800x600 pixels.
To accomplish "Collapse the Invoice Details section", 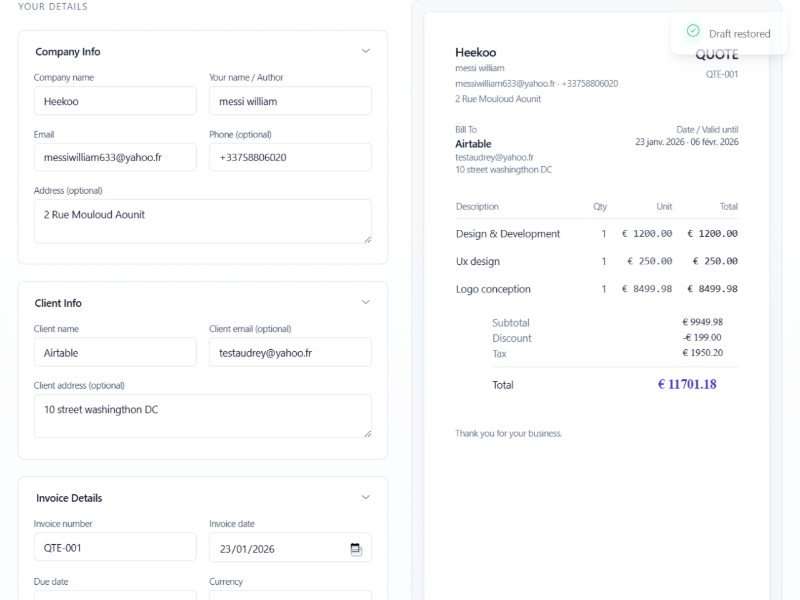I will (365, 497).
